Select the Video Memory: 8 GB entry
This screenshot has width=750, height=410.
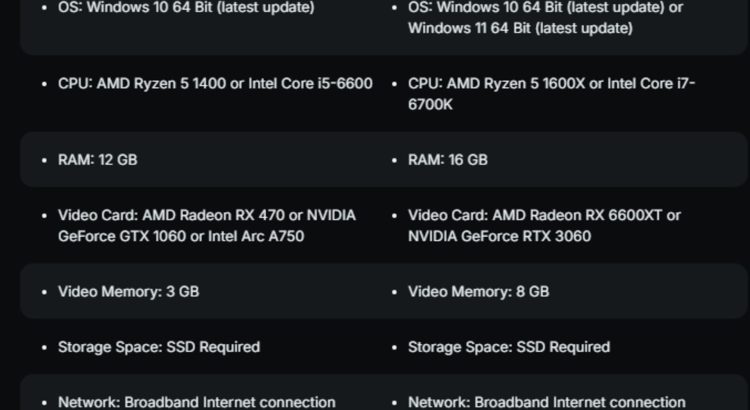click(478, 292)
